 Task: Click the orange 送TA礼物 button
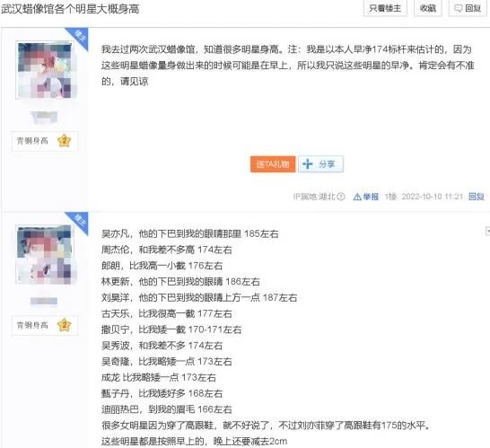click(x=273, y=164)
